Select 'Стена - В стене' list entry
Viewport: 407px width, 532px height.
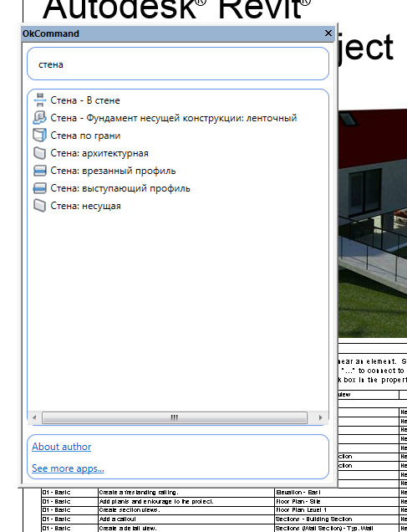click(x=85, y=100)
